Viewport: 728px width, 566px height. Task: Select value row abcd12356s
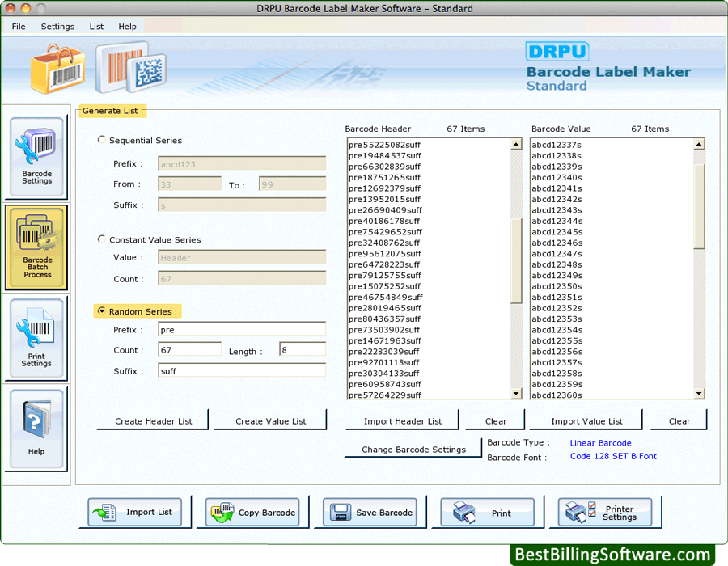(612, 352)
